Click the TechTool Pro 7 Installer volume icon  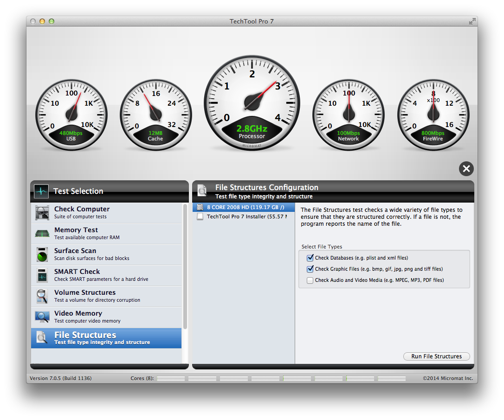(200, 217)
